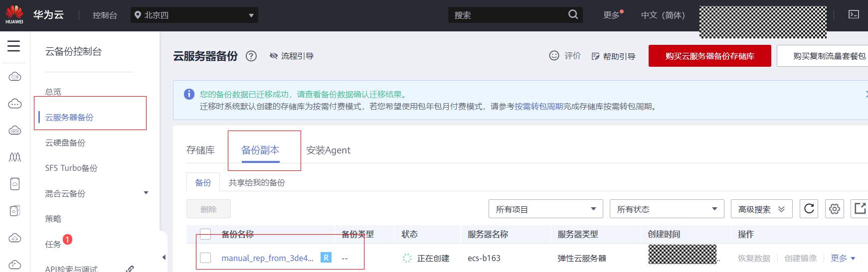Open the 北京四 region dropdown
The height and width of the screenshot is (272, 868).
[194, 15]
